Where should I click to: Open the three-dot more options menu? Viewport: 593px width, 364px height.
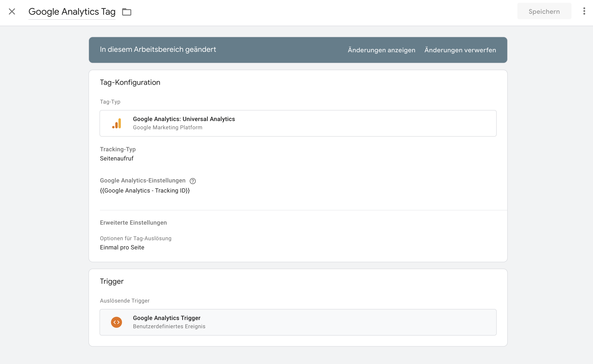pyautogui.click(x=584, y=11)
